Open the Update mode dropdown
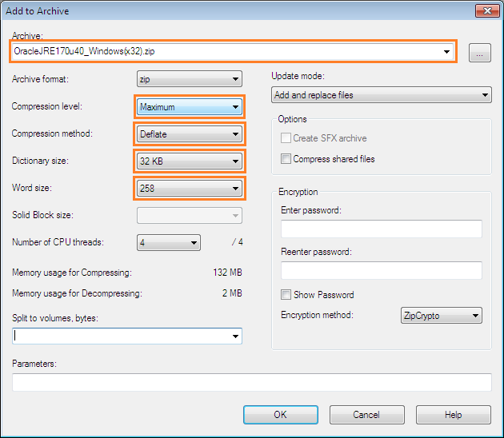The width and height of the screenshot is (504, 438). coord(382,95)
